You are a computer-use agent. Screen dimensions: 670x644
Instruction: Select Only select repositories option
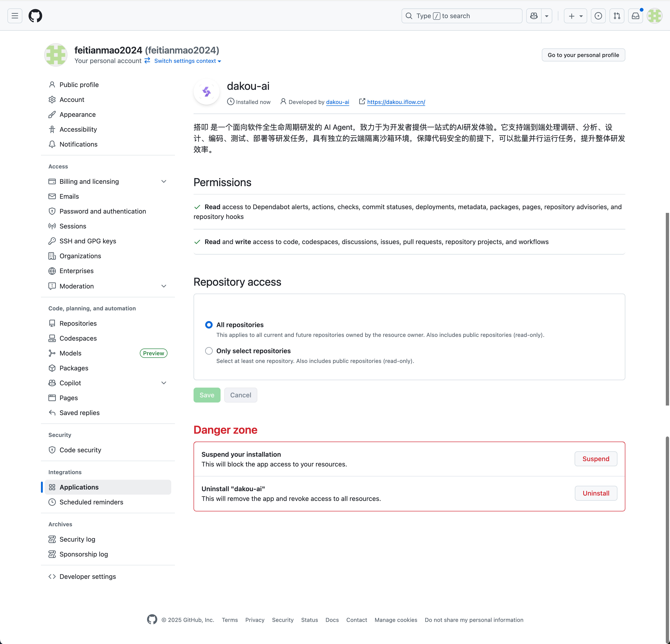click(209, 351)
